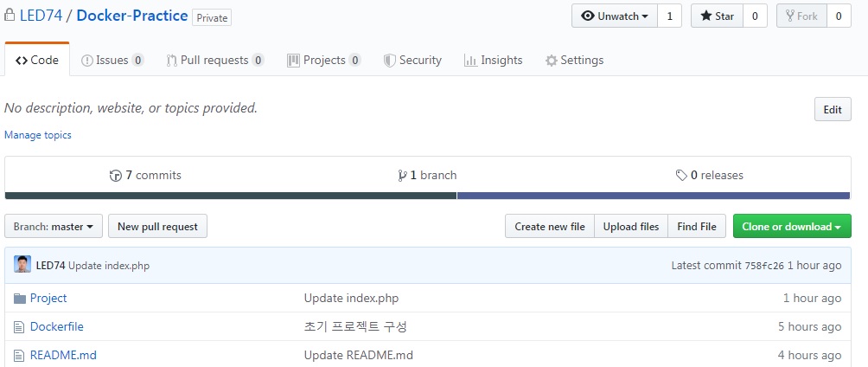
Task: Click the stargazers count 0
Action: [x=755, y=16]
